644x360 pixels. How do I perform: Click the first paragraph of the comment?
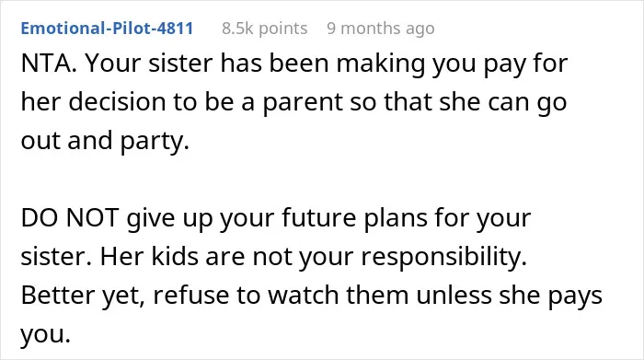(294, 102)
